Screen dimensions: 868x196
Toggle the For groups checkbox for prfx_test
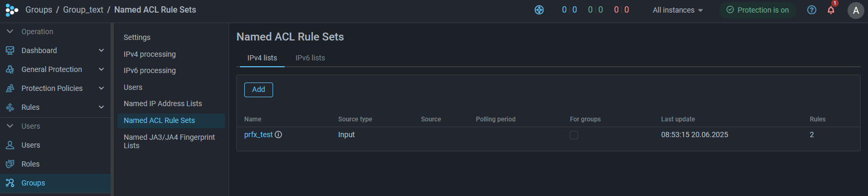tap(574, 135)
